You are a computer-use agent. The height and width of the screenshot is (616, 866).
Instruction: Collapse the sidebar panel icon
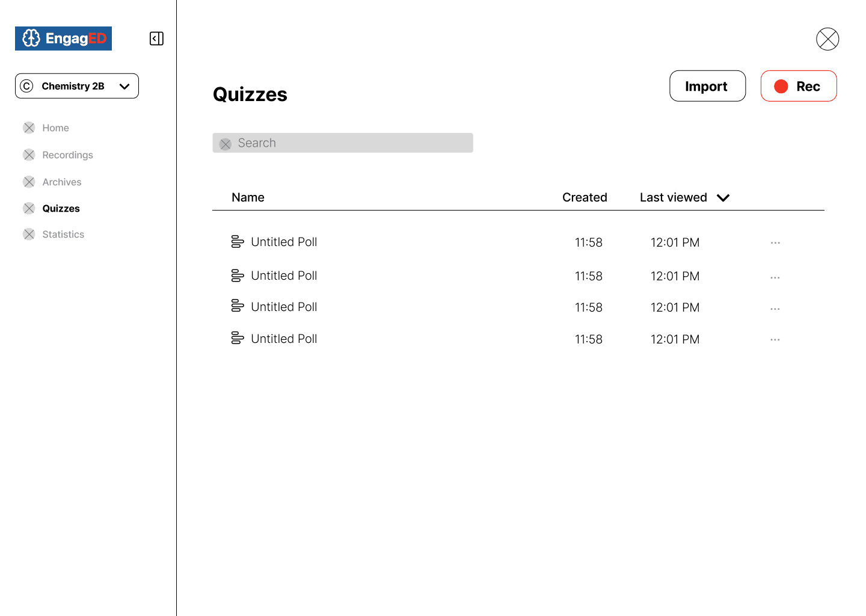tap(156, 38)
